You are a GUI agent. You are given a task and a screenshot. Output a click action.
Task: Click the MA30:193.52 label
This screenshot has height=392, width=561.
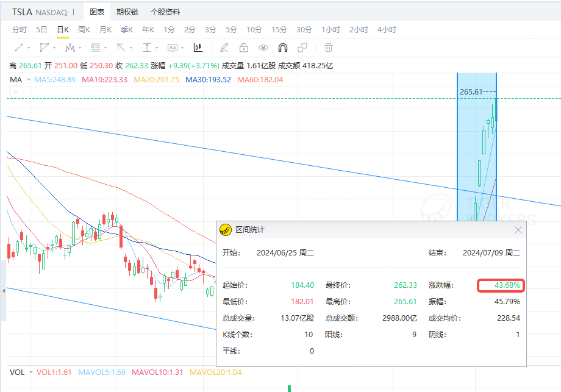(x=208, y=79)
